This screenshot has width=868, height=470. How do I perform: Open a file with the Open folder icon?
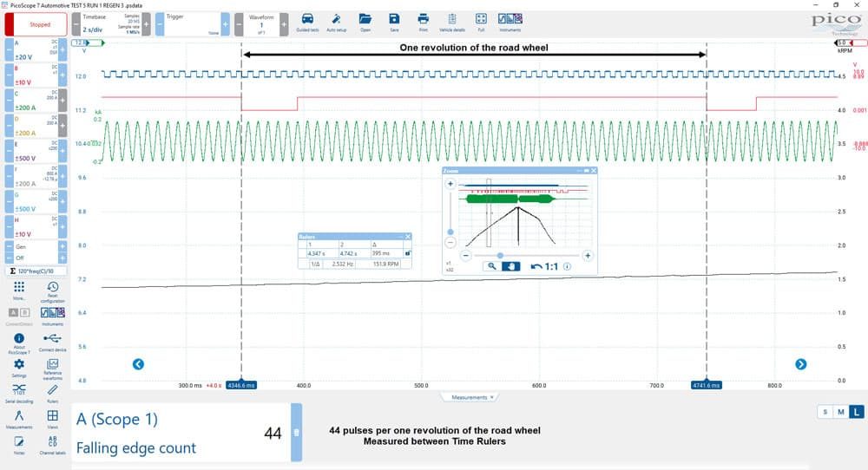click(365, 23)
